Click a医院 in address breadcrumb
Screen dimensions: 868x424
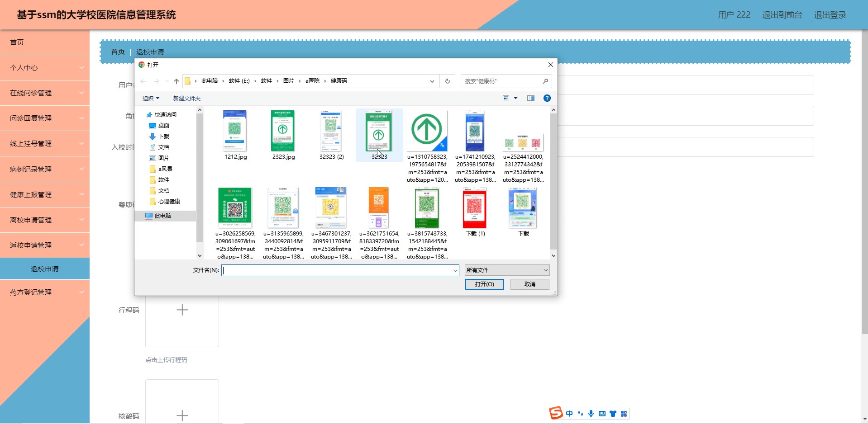(312, 81)
